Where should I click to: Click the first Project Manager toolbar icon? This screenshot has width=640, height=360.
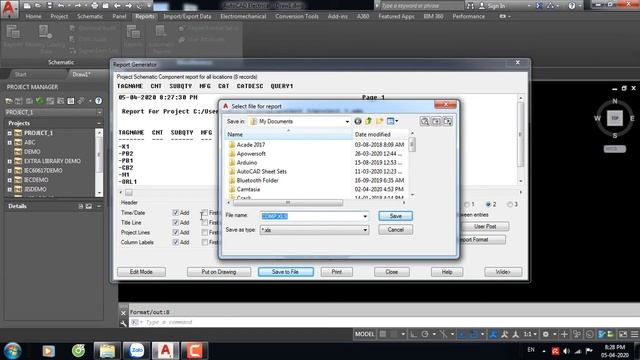point(9,101)
